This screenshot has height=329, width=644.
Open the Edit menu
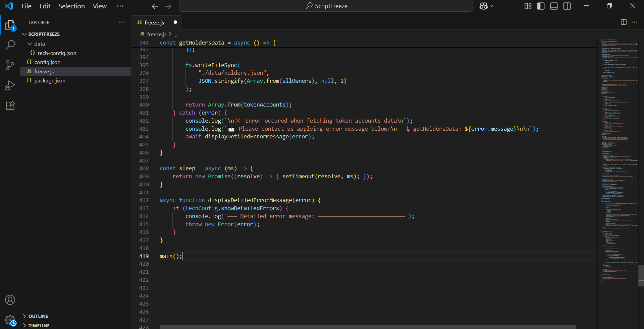(45, 6)
